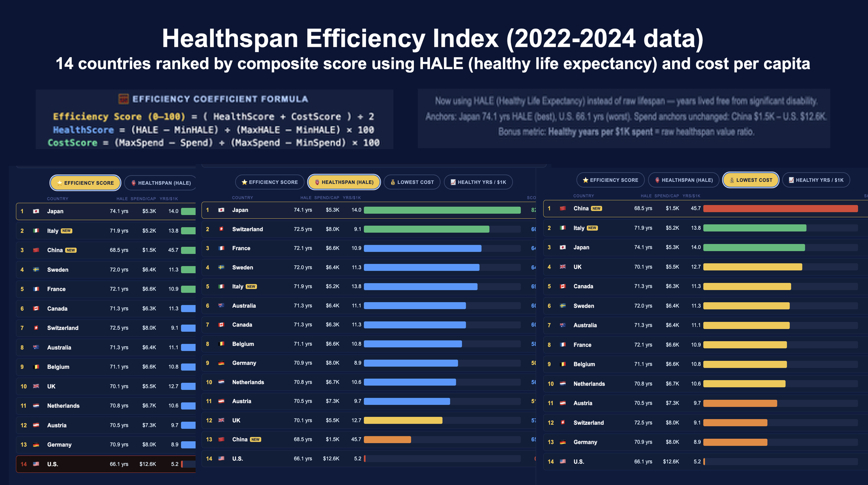868x485 pixels.
Task: Click Sweden's flag in the Lowest Cost ranking
Action: tap(563, 306)
